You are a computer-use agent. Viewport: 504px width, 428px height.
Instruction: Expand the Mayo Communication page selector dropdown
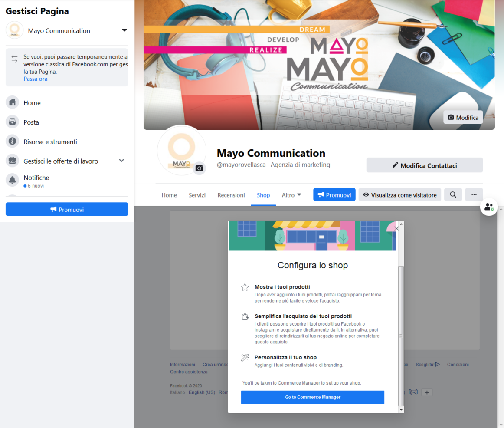point(124,30)
